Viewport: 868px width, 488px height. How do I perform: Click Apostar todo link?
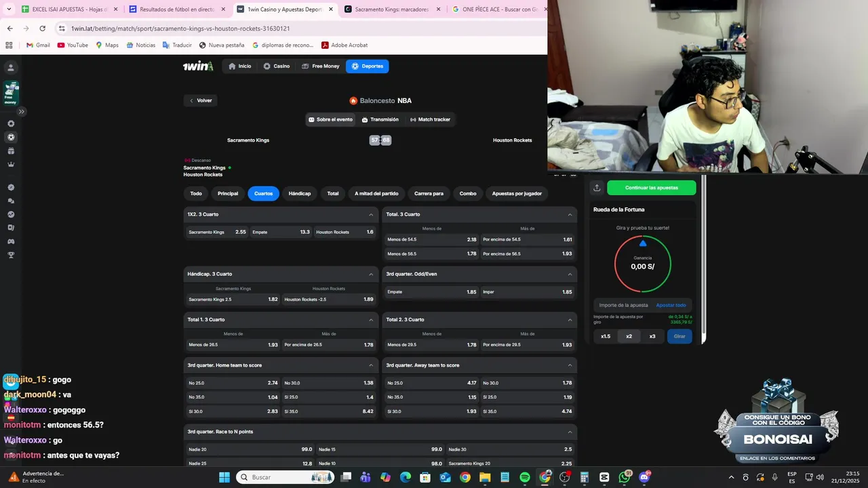(671, 305)
